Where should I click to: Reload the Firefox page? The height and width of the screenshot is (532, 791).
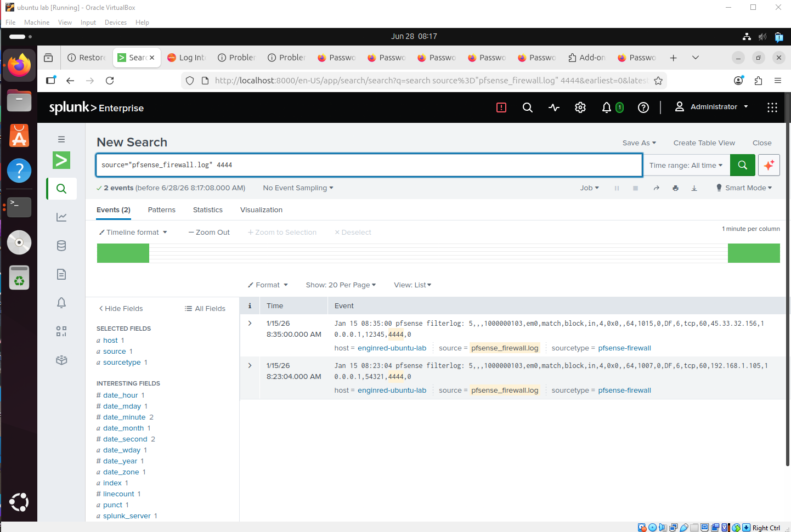pos(110,81)
